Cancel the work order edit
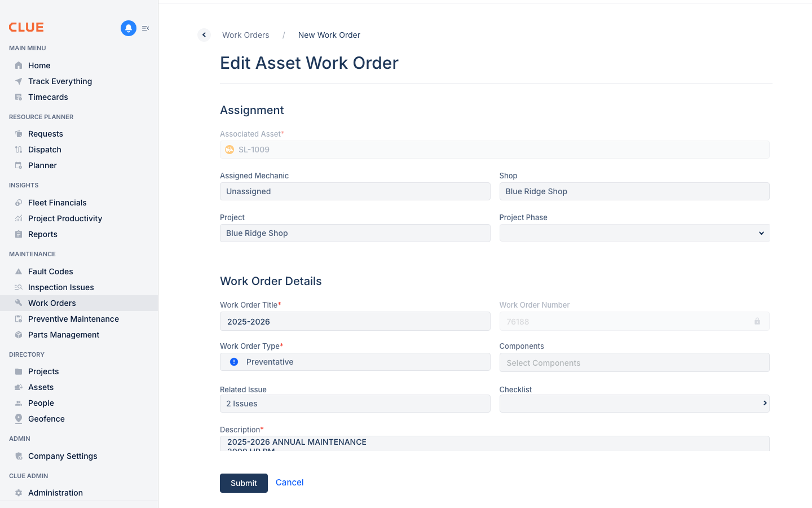The height and width of the screenshot is (508, 812). pyautogui.click(x=289, y=483)
